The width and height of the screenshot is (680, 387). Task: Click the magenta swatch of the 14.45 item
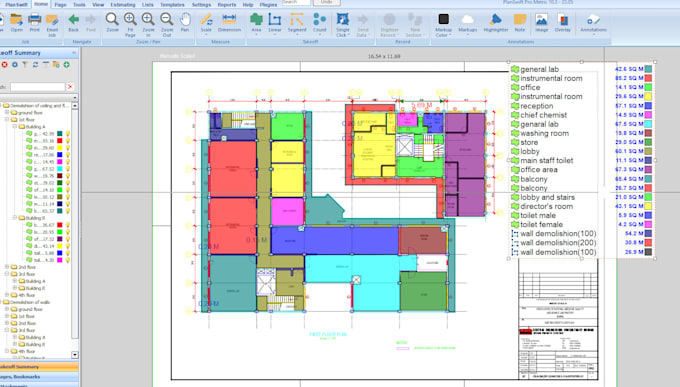(60, 162)
